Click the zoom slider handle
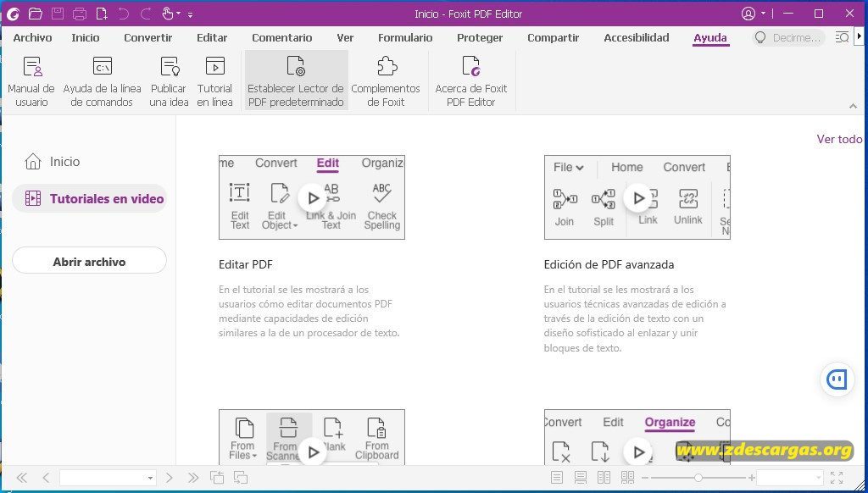The image size is (868, 493). coord(698,478)
